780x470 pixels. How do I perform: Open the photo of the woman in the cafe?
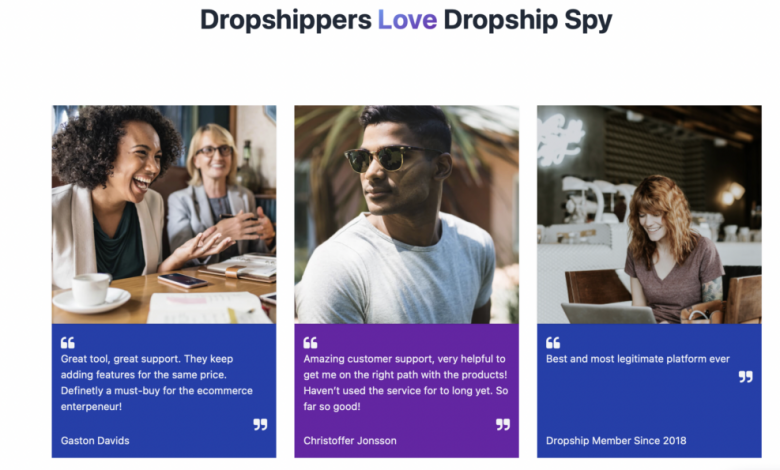pos(649,214)
